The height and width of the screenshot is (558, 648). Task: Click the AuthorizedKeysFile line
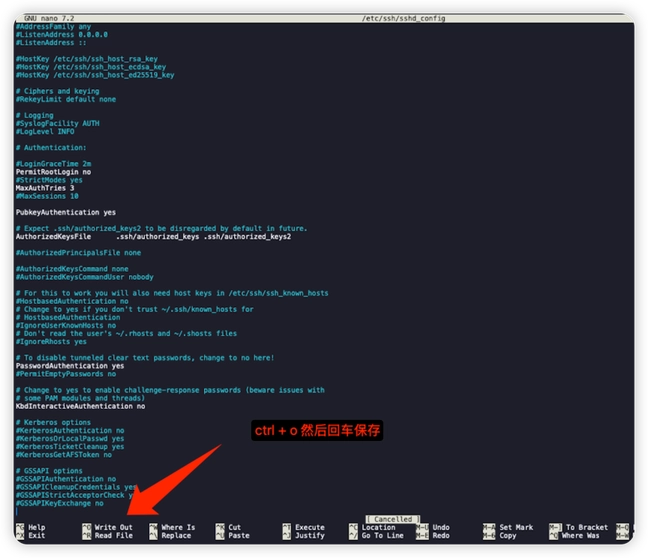pos(153,236)
